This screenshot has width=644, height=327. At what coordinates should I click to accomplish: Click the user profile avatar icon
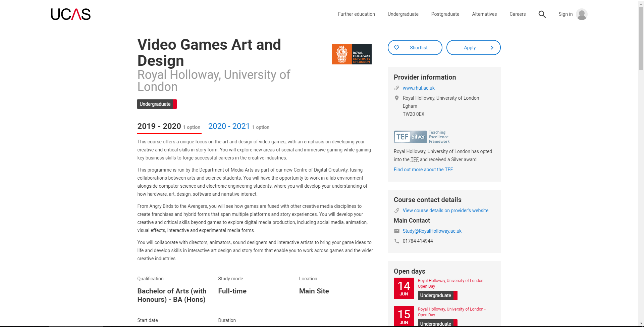pyautogui.click(x=582, y=14)
